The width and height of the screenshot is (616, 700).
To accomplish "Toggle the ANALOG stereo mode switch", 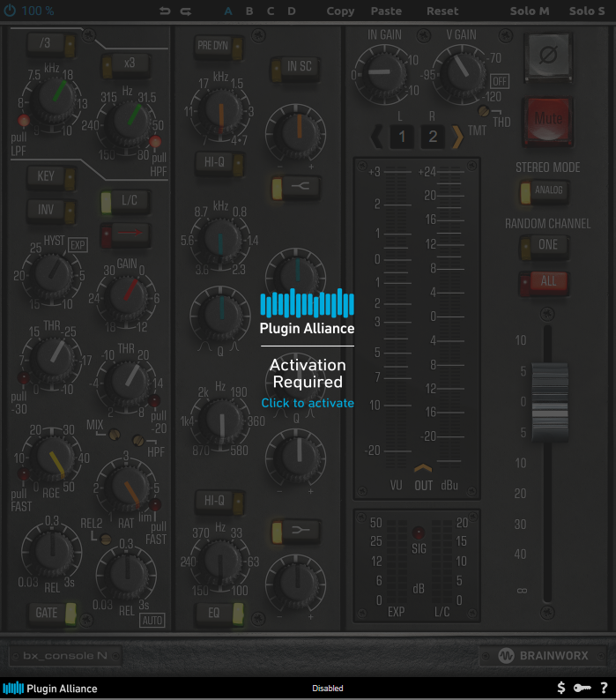I will click(544, 191).
